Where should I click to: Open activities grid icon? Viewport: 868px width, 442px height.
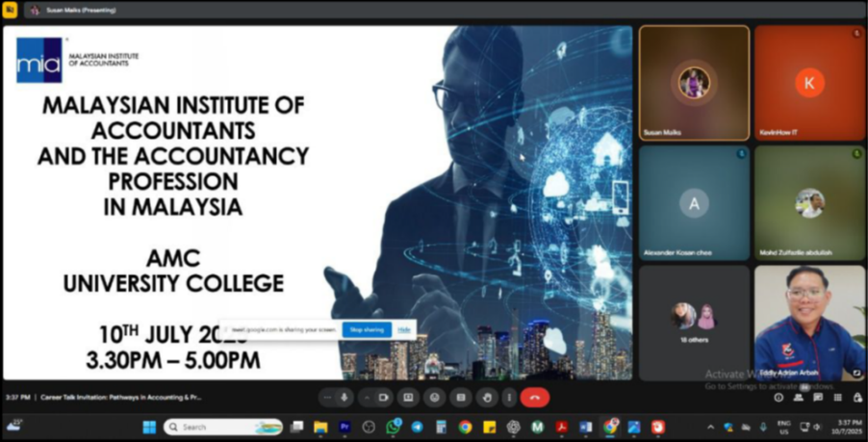point(838,397)
